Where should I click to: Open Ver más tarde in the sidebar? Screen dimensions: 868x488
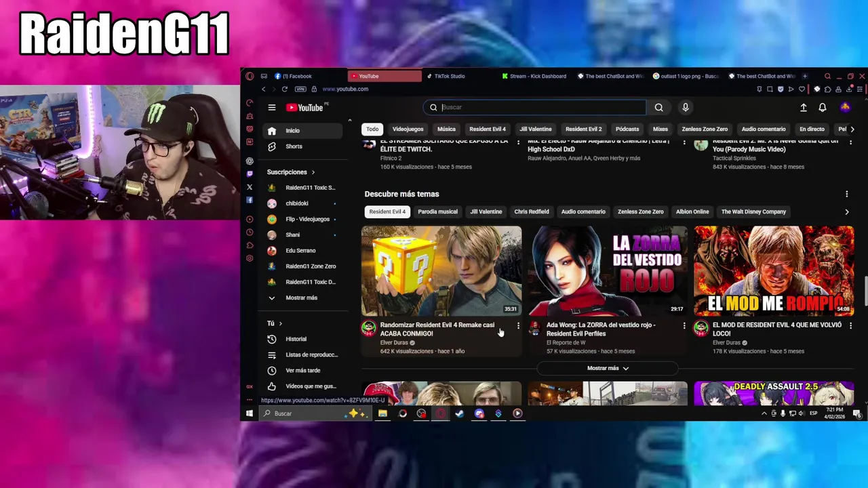pos(302,370)
